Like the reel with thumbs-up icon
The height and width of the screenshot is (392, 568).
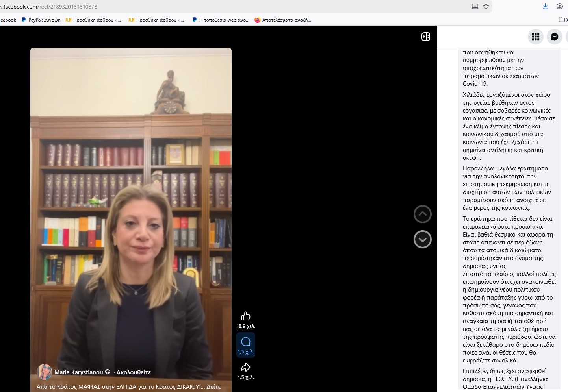point(246,316)
